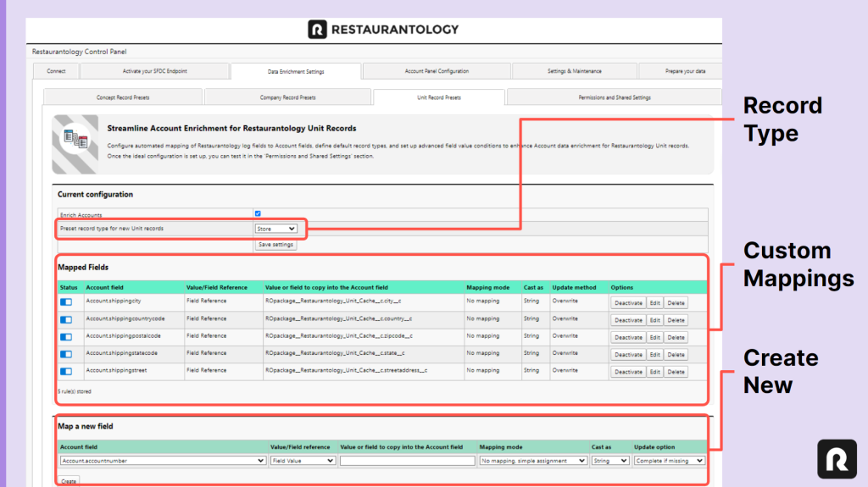Click the Account.shippingcity cell text

(114, 301)
